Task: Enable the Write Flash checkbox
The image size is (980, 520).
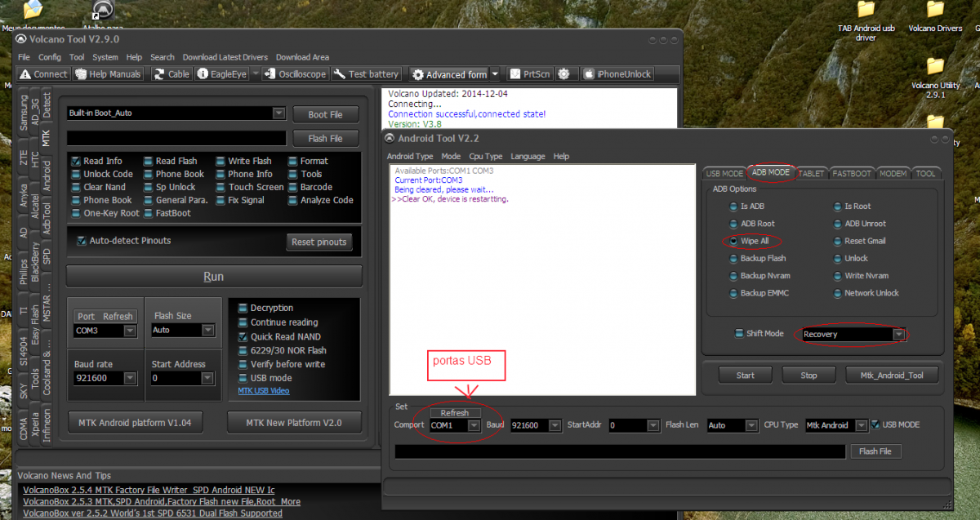Action: [221, 161]
